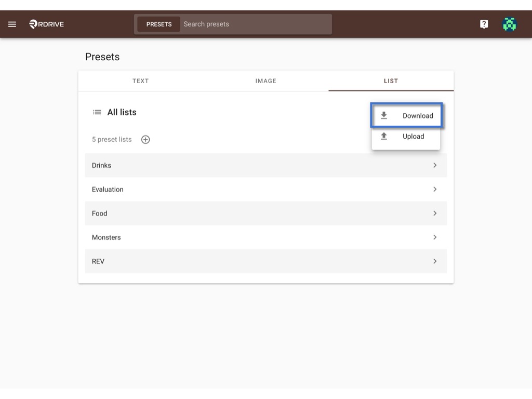532x399 pixels.
Task: Expand the Evaluation list chevron
Action: tap(435, 189)
